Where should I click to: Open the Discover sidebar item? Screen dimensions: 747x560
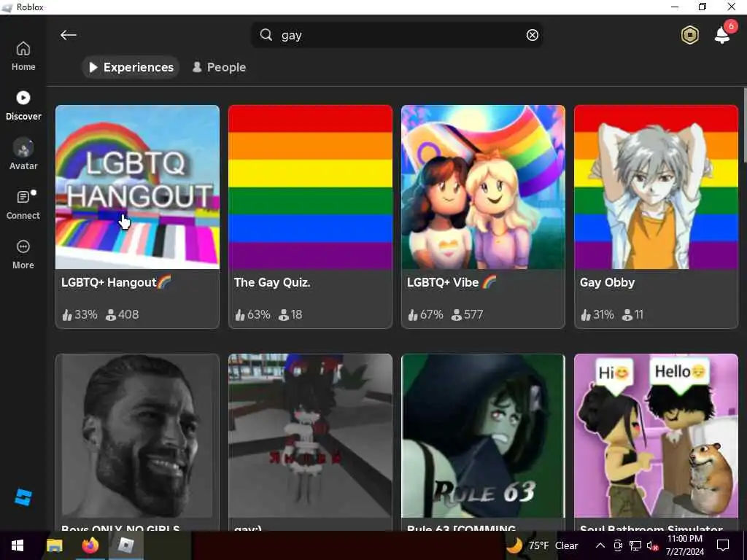pos(23,106)
